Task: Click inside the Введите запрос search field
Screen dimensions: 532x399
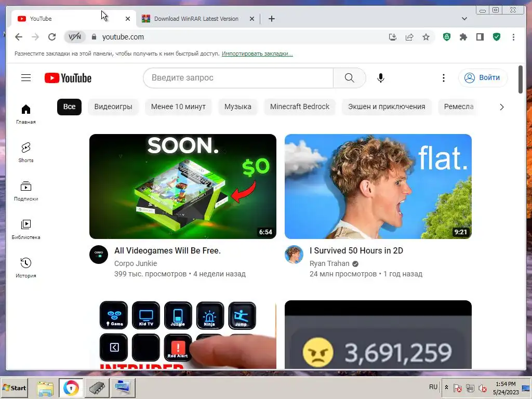Action: (238, 78)
